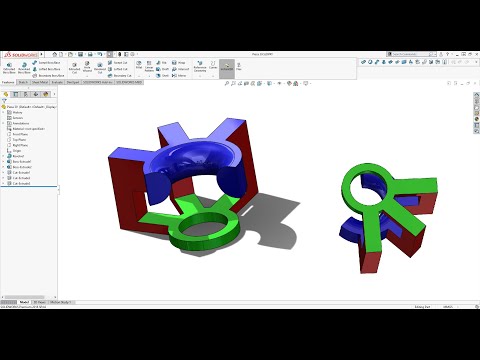Select the Wrap feature tool

(x=178, y=63)
